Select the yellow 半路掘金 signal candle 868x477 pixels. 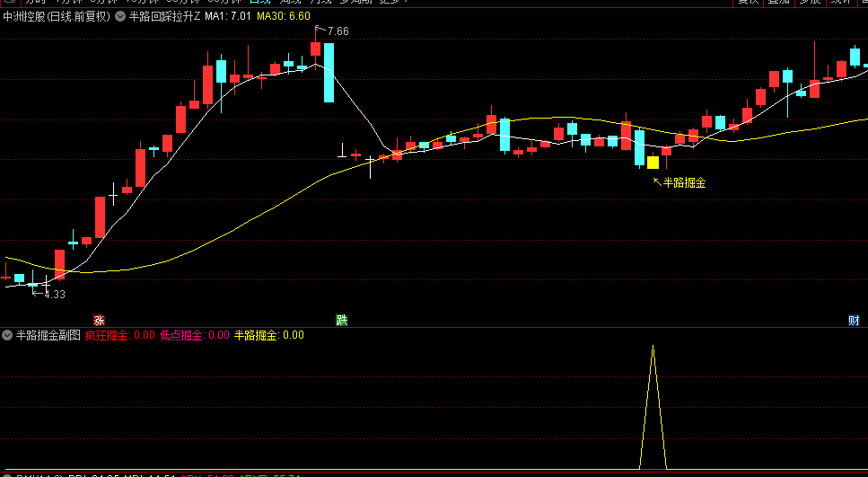point(653,163)
